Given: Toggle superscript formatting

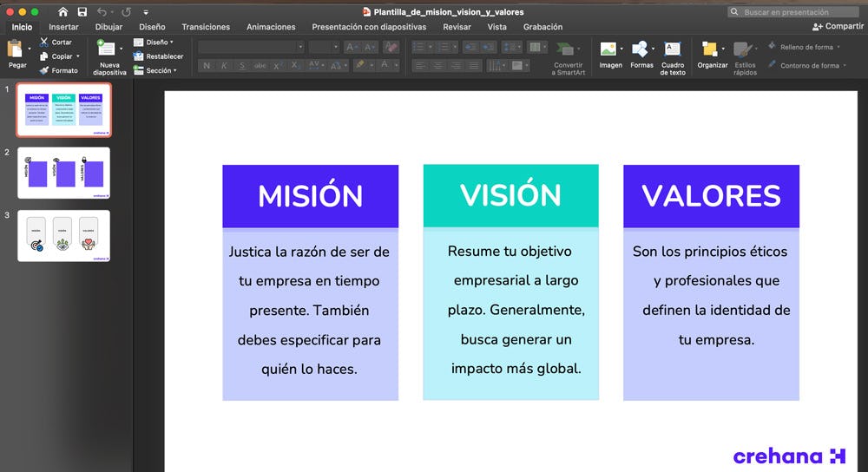Looking at the screenshot, I should (x=278, y=65).
